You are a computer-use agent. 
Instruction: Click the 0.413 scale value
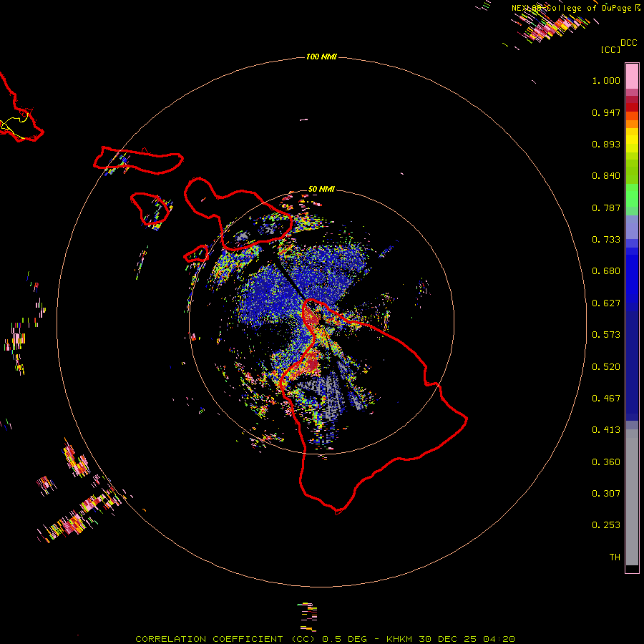coord(606,430)
